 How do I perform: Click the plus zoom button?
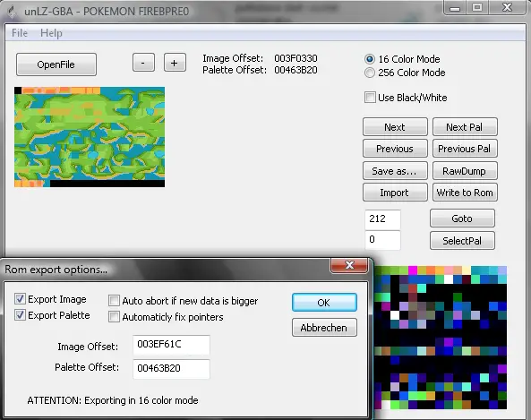pos(175,63)
